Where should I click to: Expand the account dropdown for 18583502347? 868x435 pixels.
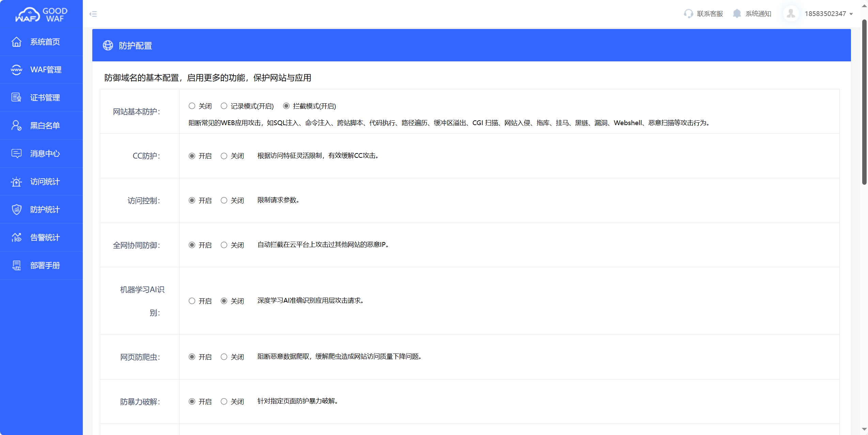(x=829, y=14)
